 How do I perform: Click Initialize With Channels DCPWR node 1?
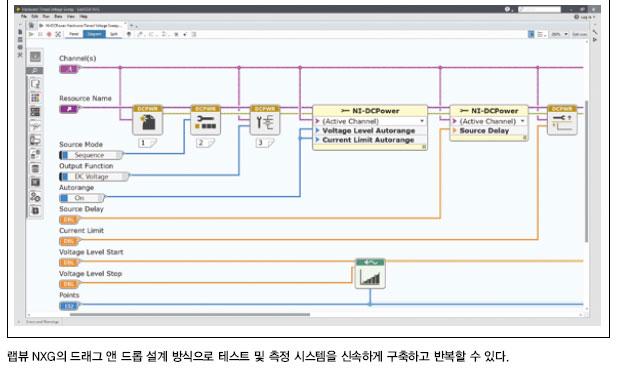click(147, 120)
